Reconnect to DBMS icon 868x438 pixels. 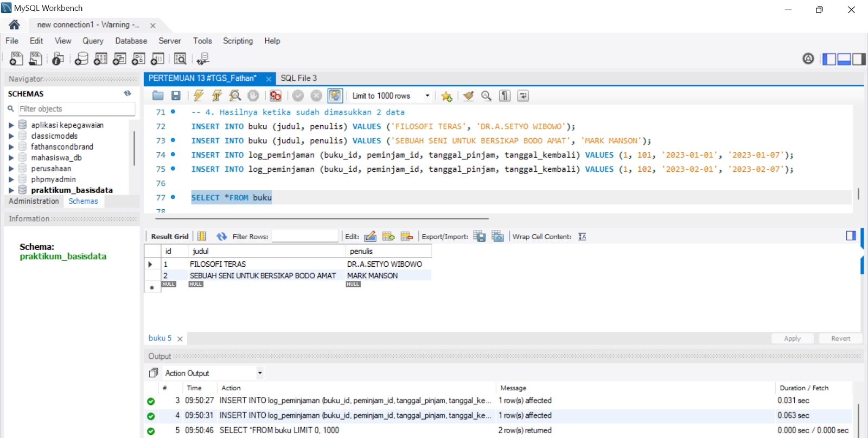click(203, 59)
